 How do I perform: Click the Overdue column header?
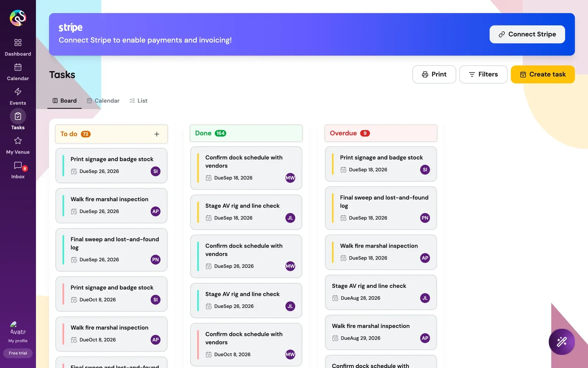381,133
